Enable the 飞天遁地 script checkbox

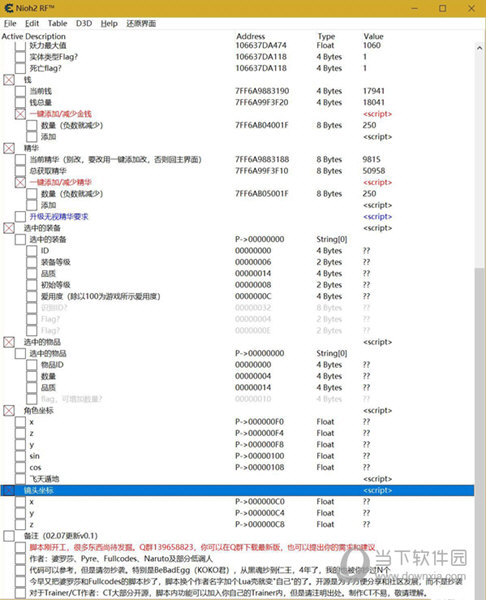point(20,479)
